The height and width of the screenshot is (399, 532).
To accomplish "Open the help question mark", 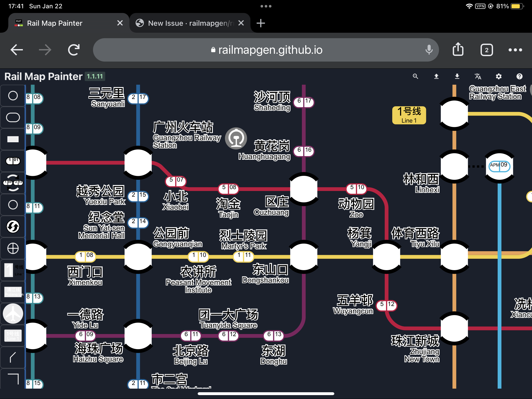I will point(519,76).
